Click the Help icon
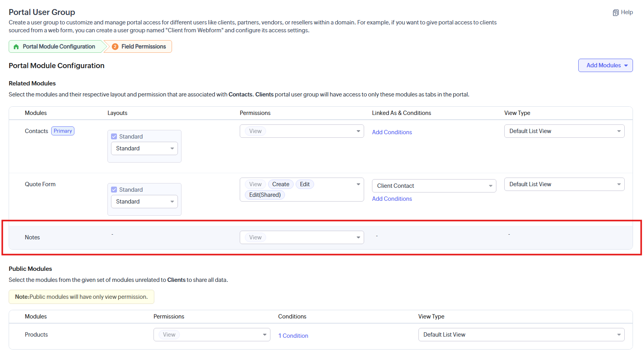This screenshot has width=644, height=361. click(616, 13)
